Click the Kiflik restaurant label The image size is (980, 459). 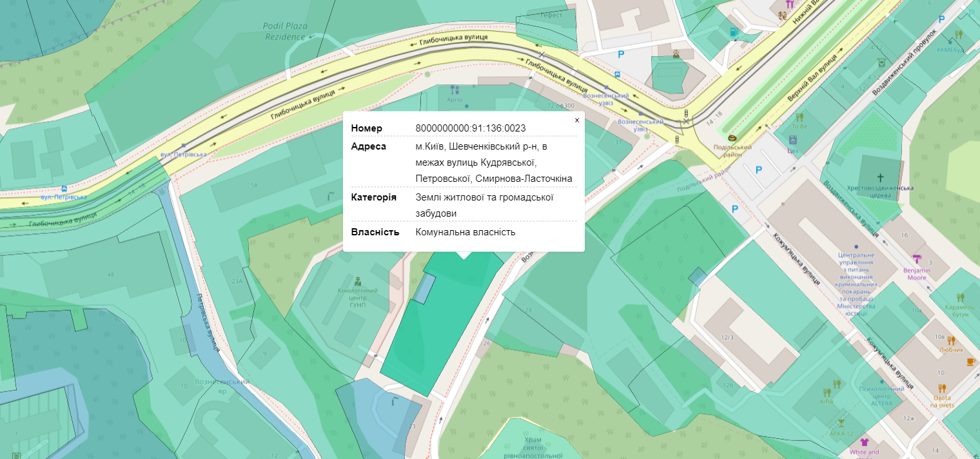tap(827, 401)
